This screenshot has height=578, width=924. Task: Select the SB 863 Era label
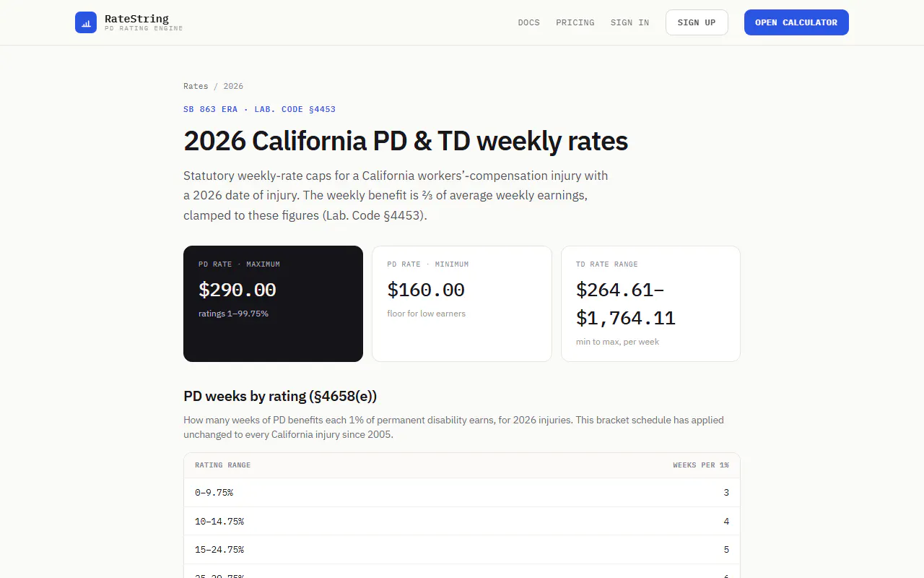(x=210, y=109)
